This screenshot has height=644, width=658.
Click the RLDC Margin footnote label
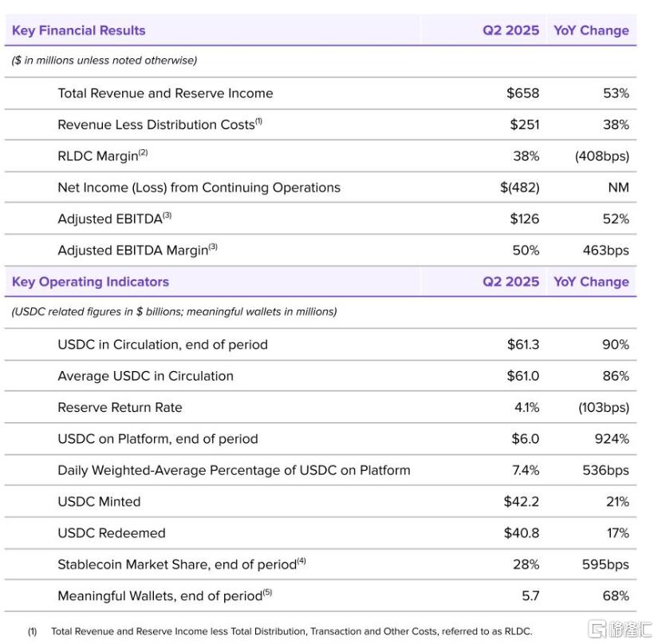coord(103,156)
